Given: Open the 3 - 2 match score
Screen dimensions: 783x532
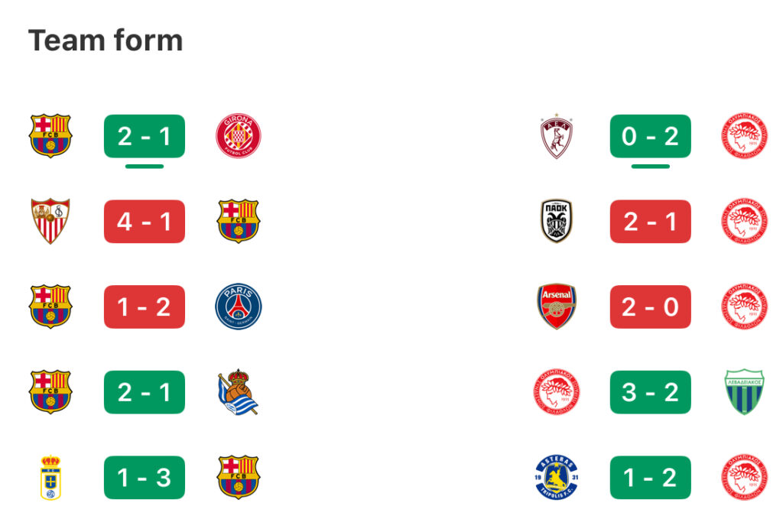Looking at the screenshot, I should tap(651, 392).
